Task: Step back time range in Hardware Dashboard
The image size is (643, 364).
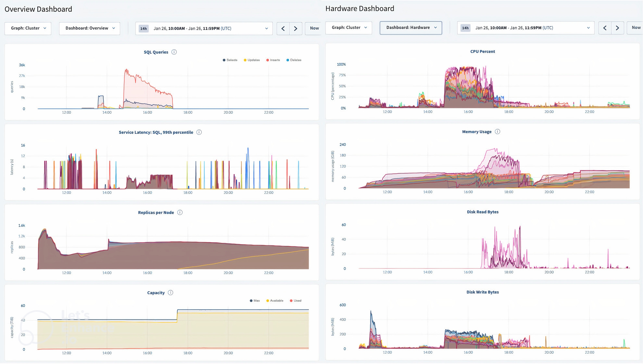Action: tap(605, 28)
